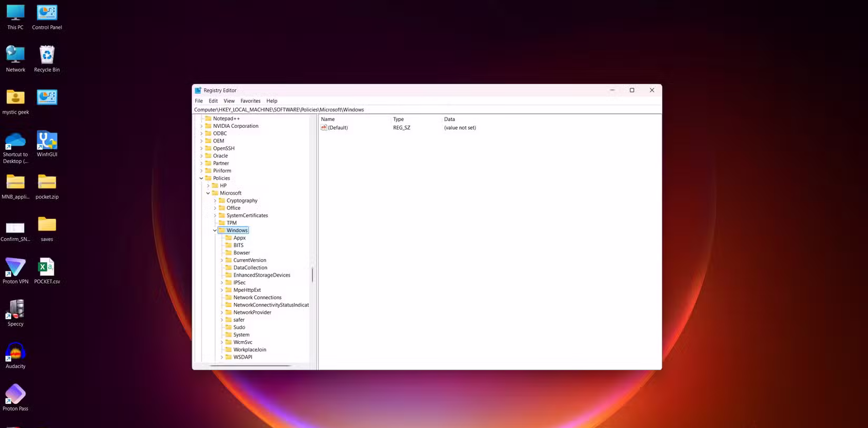
Task: Select the saves folder on desktop
Action: click(47, 229)
